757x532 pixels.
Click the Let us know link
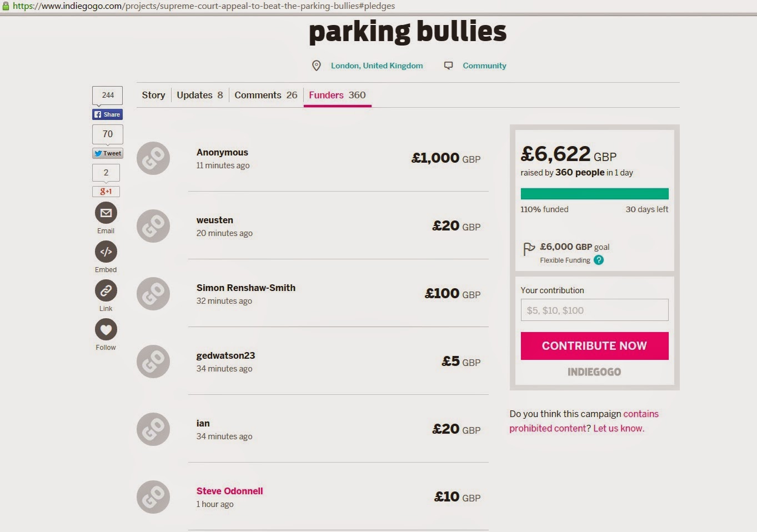(618, 428)
